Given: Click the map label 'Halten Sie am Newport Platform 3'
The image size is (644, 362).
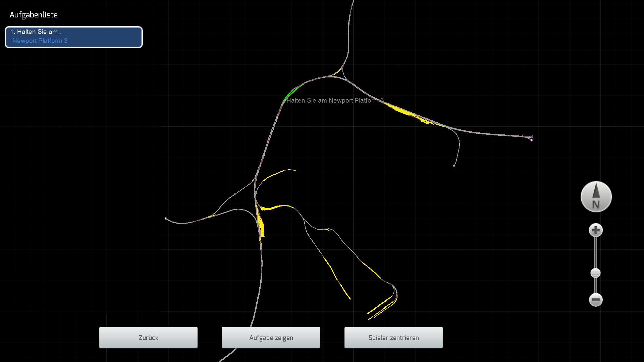Looking at the screenshot, I should (x=335, y=101).
